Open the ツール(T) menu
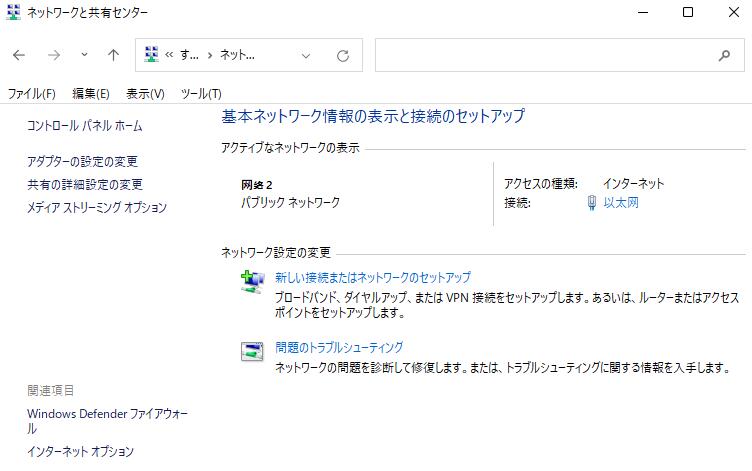The width and height of the screenshot is (752, 471). 200,94
